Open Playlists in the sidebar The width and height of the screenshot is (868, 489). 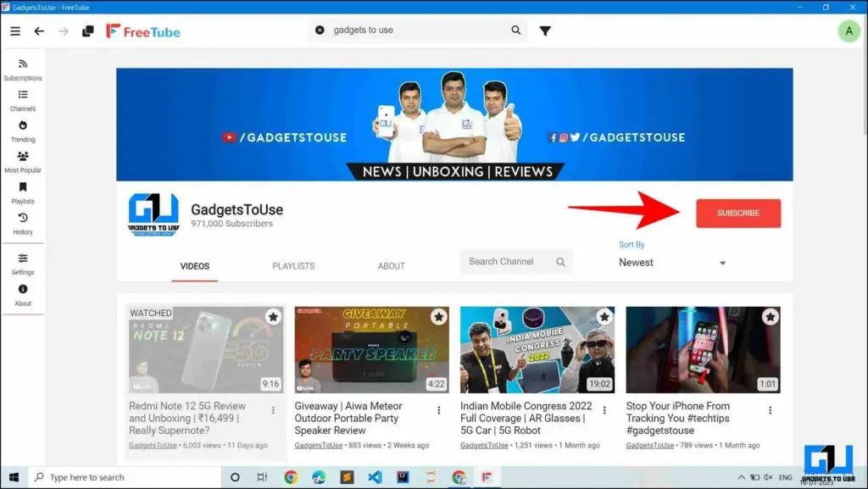click(x=23, y=193)
